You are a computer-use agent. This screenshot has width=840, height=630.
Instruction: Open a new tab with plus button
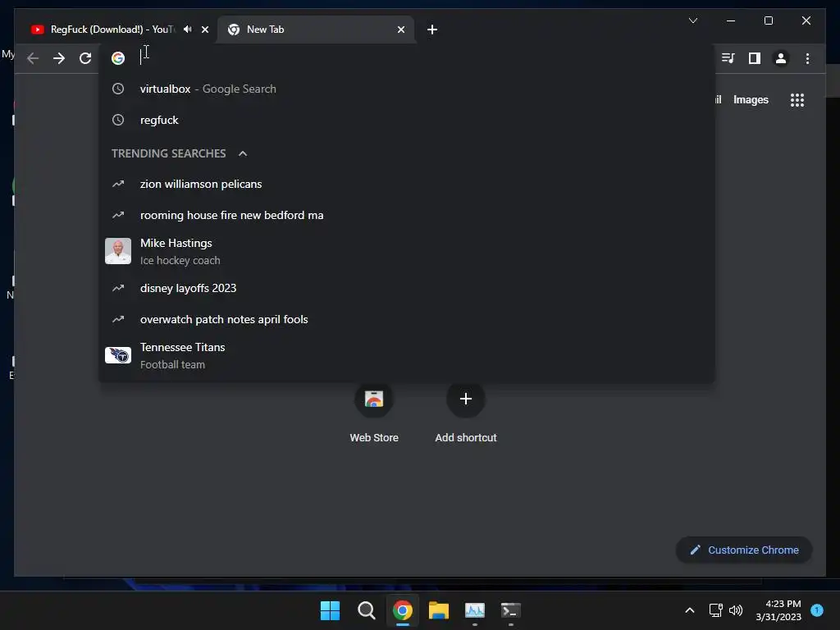432,30
